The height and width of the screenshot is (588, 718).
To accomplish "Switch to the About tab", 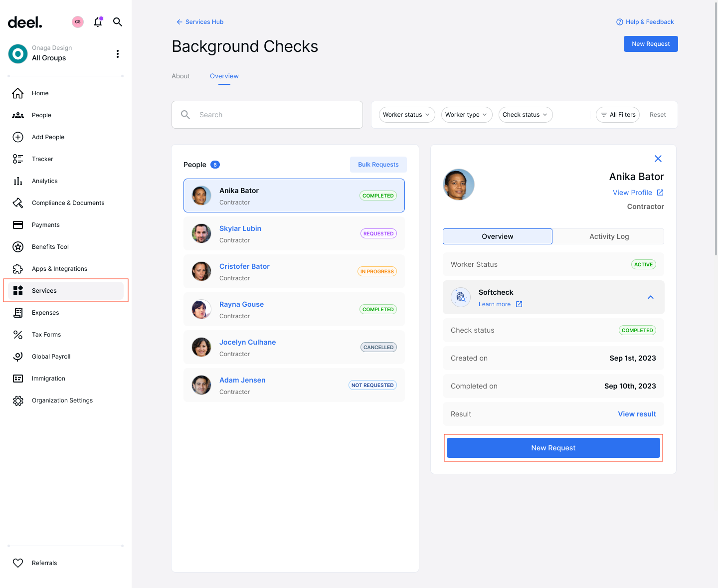I will (180, 76).
